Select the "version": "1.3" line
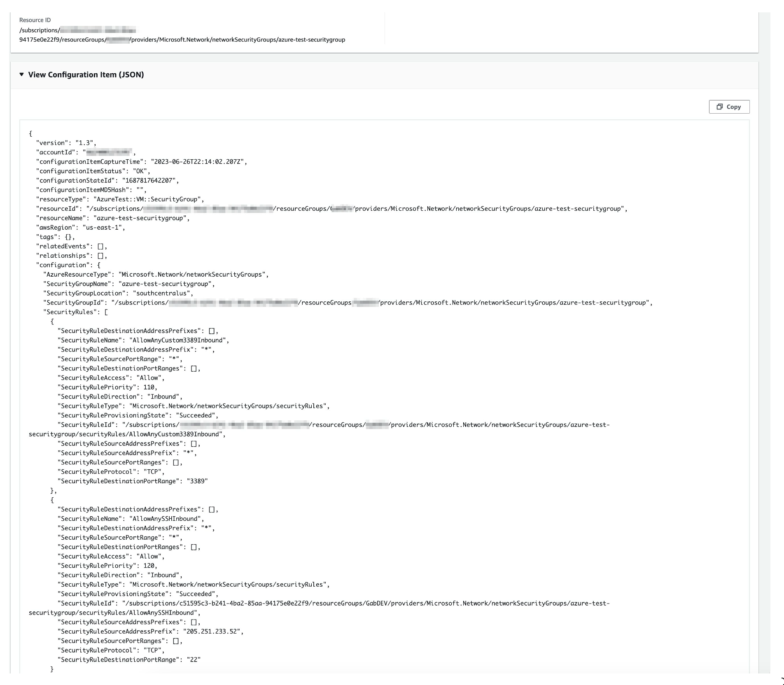 (x=66, y=143)
